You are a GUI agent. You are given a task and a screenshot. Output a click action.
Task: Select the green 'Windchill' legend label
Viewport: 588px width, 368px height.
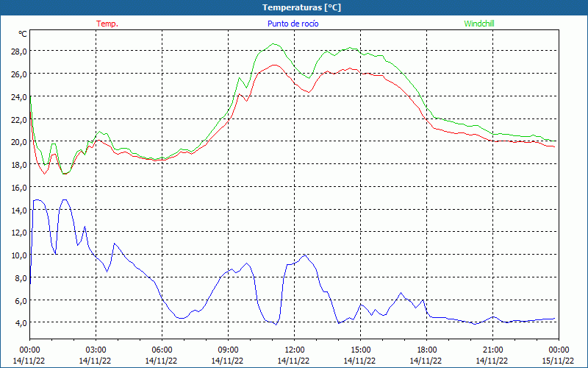pos(479,24)
